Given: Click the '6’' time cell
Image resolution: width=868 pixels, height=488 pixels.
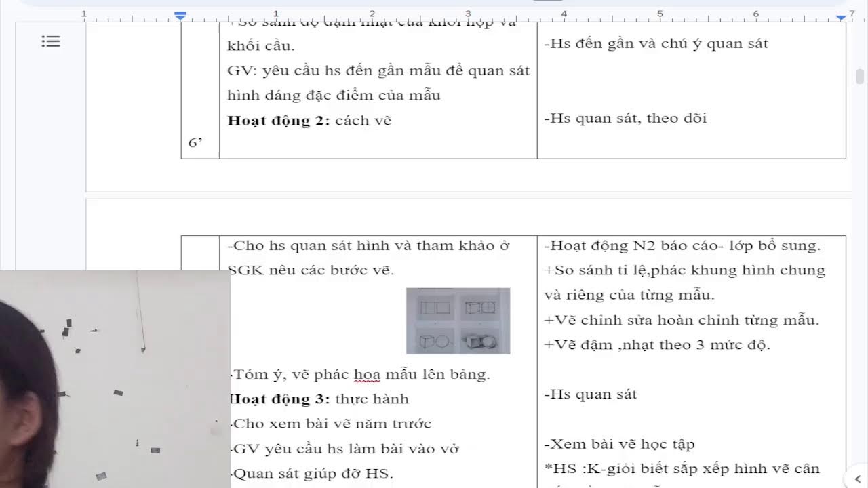Looking at the screenshot, I should [x=195, y=143].
